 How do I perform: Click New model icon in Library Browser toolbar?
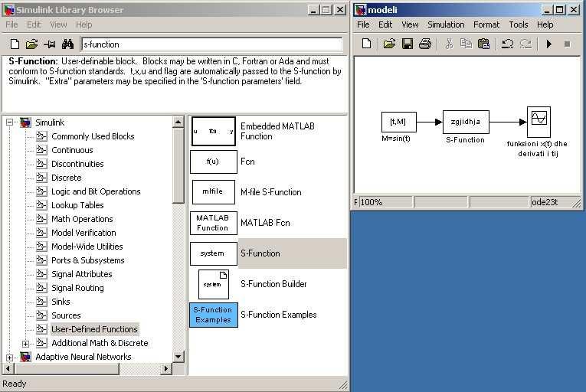[15, 44]
